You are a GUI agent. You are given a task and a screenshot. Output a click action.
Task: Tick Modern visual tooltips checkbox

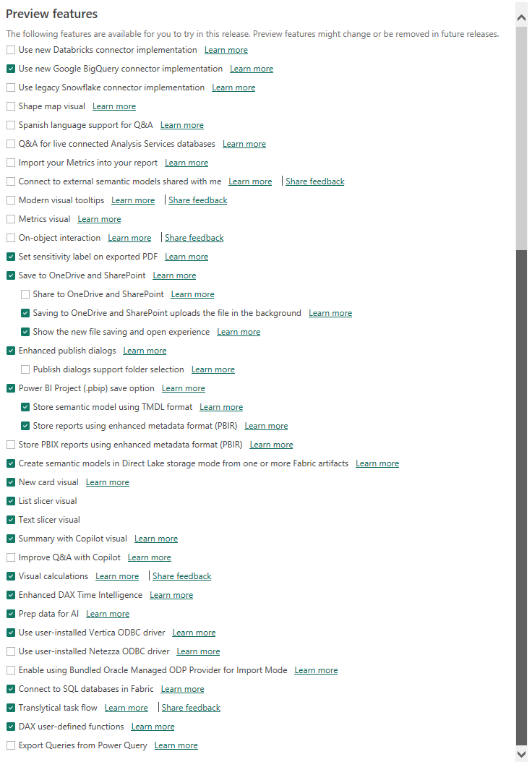click(x=11, y=200)
